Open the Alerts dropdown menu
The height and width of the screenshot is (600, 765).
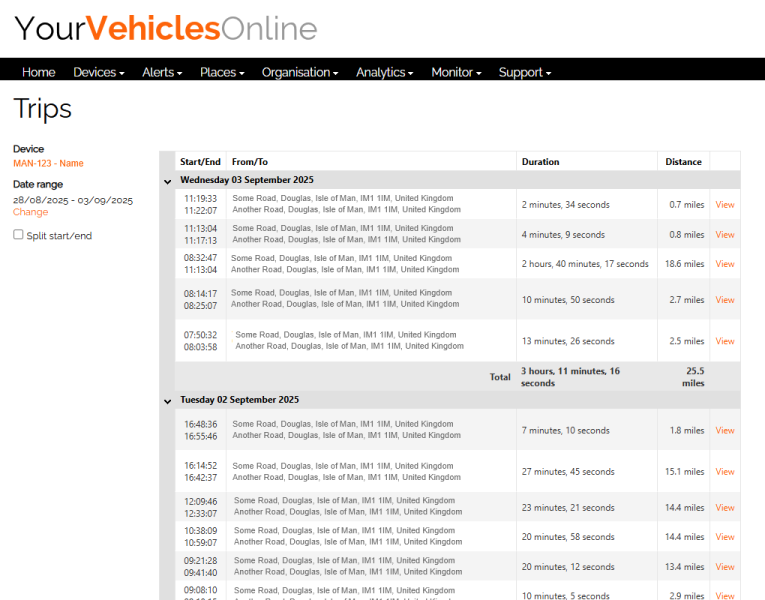coord(162,72)
